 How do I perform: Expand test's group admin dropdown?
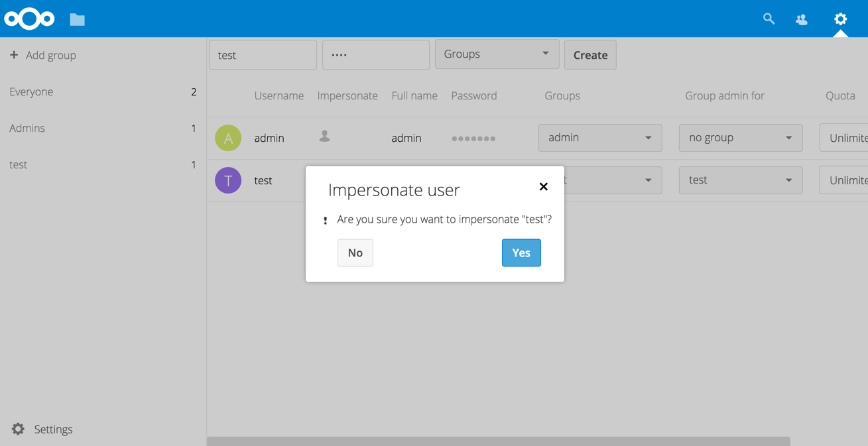tap(740, 180)
